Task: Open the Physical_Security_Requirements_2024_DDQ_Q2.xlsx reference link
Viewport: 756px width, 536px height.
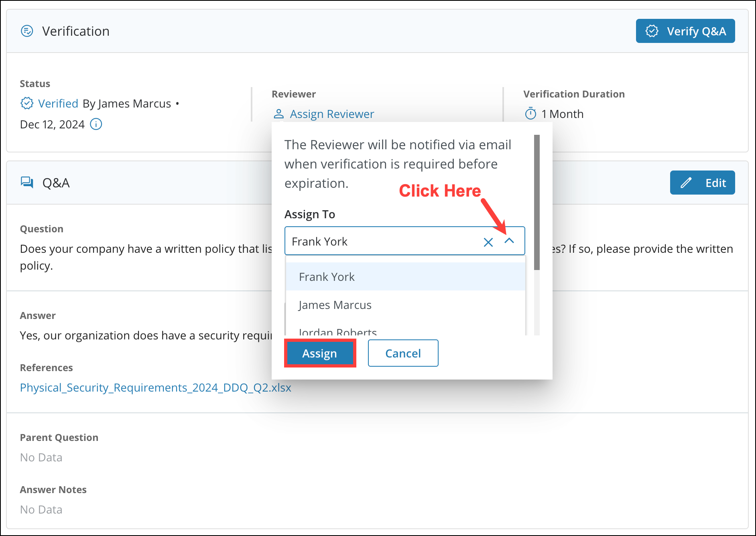Action: coord(156,388)
